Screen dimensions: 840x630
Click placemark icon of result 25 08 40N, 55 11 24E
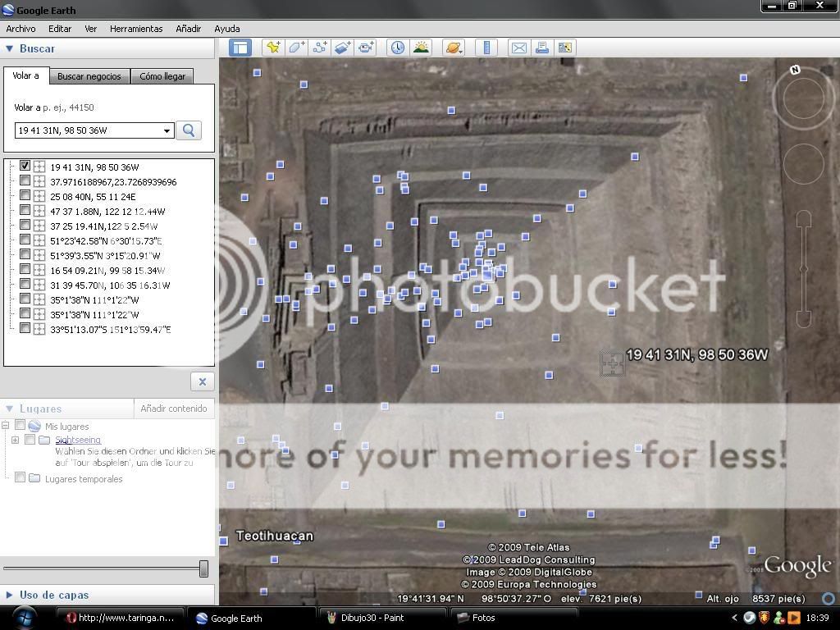[x=39, y=196]
